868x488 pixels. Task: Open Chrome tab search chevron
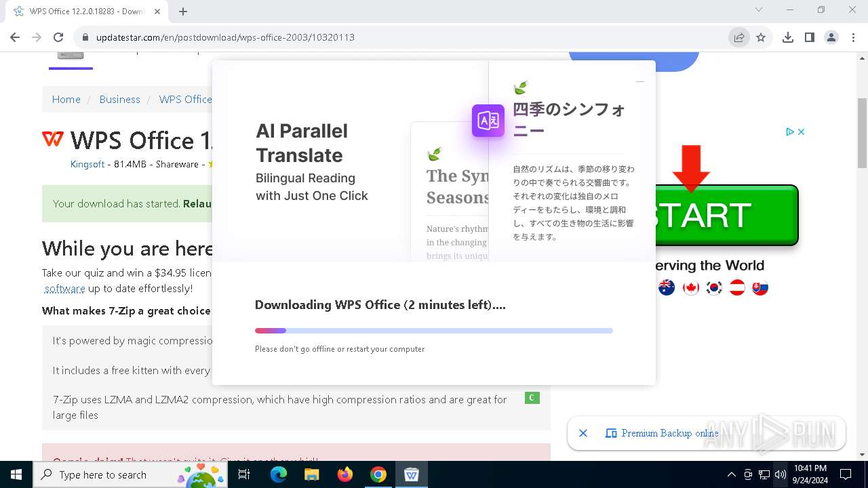759,9
